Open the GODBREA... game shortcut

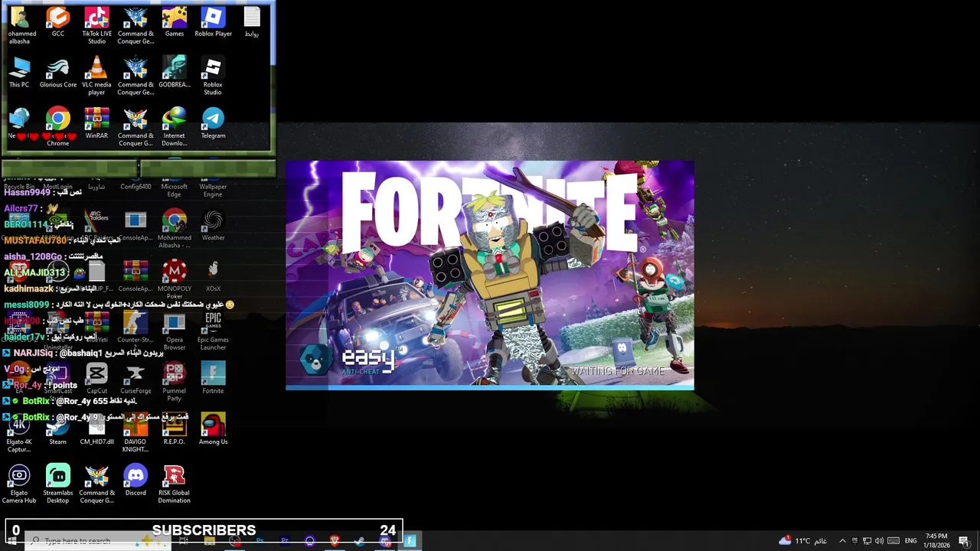[174, 73]
